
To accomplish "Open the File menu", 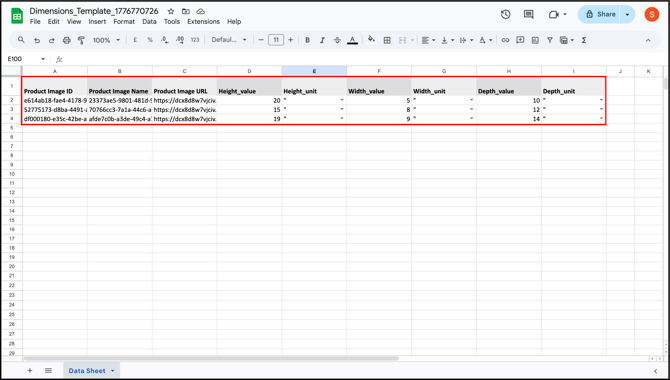I will [35, 21].
